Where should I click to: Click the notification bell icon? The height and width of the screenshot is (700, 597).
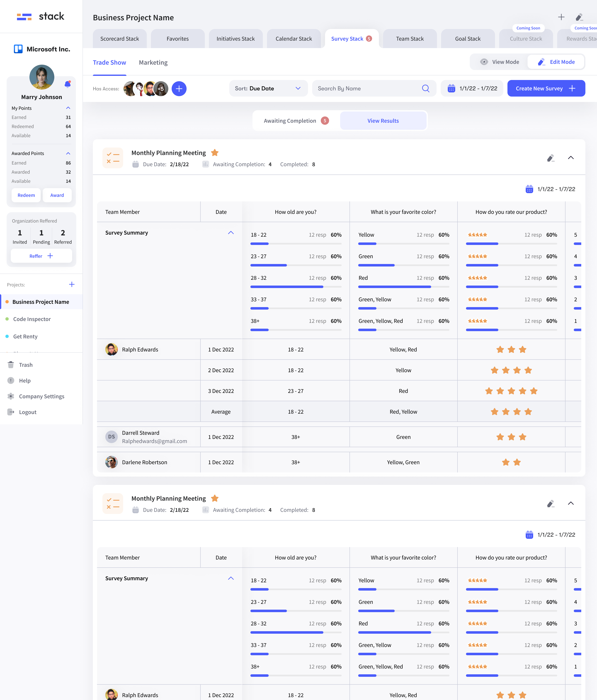(67, 84)
